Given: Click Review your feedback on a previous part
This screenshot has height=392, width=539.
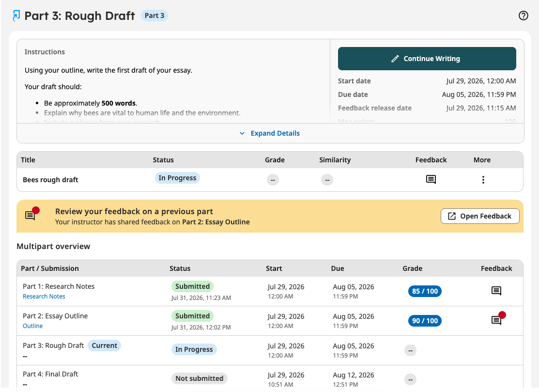Looking at the screenshot, I should coord(134,211).
